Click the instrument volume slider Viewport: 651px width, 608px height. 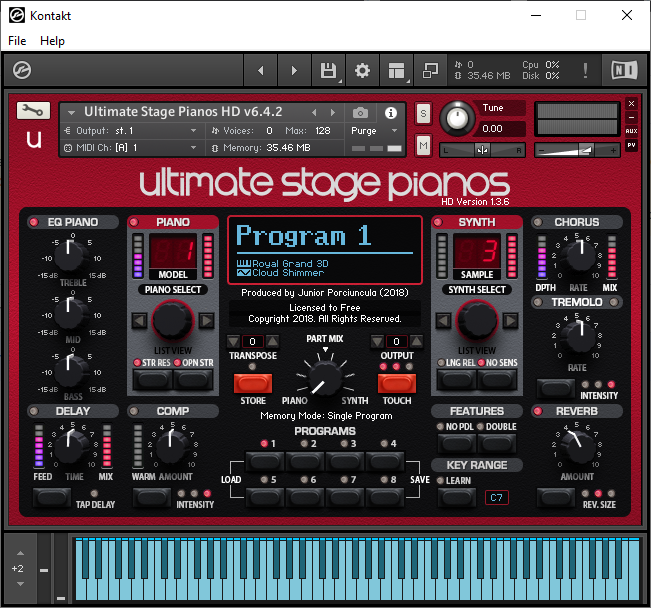pos(577,150)
